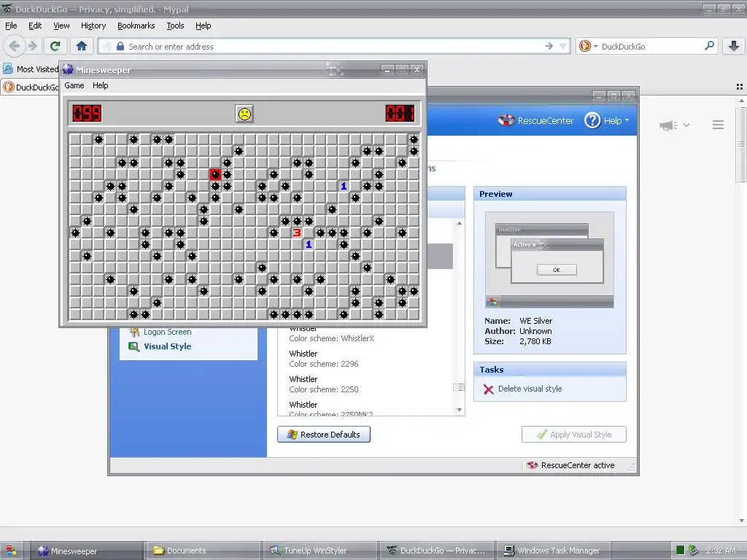Click the DuckDuckGo search engine icon

[x=584, y=46]
